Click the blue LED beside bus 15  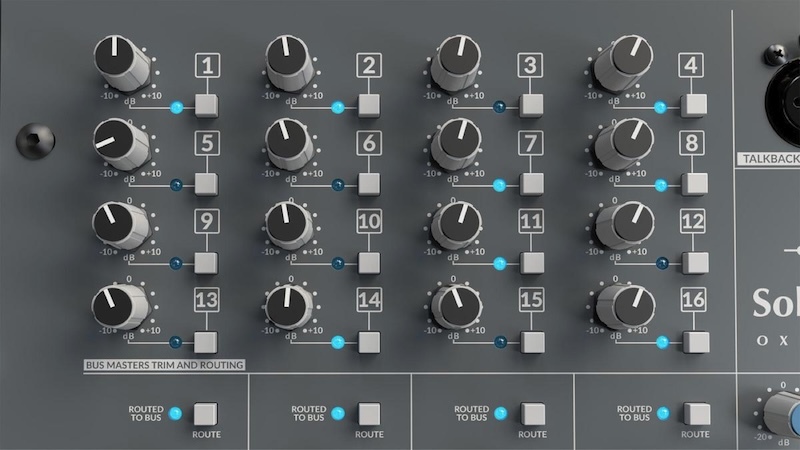[502, 342]
